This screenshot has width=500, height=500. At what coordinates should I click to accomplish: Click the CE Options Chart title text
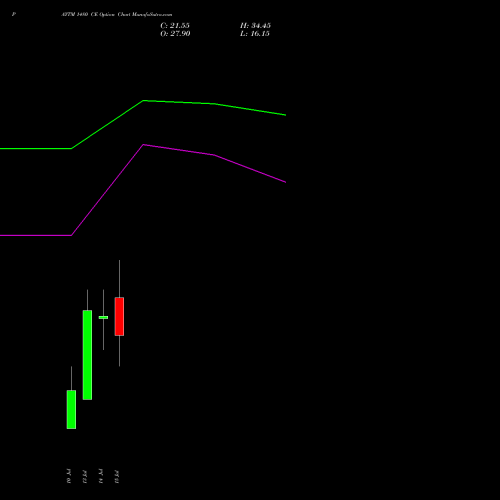117,15
